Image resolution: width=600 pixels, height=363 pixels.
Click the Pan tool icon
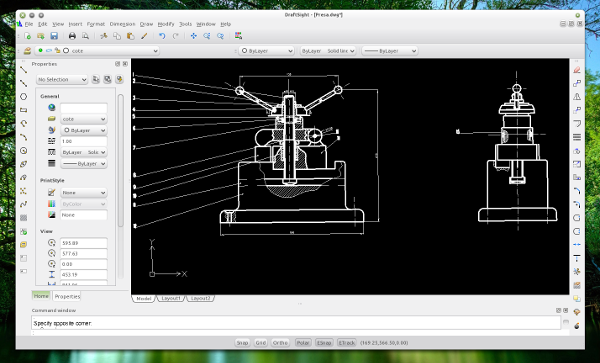pyautogui.click(x=194, y=36)
